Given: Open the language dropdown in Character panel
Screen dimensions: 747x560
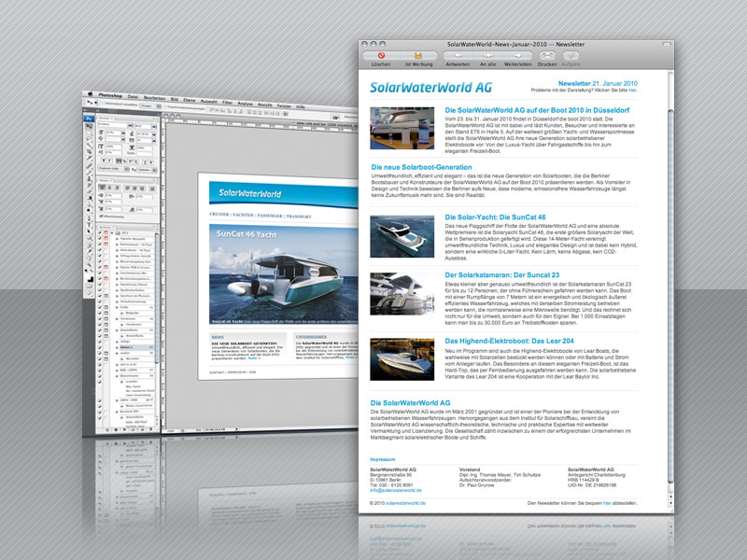Looking at the screenshot, I should [113, 169].
